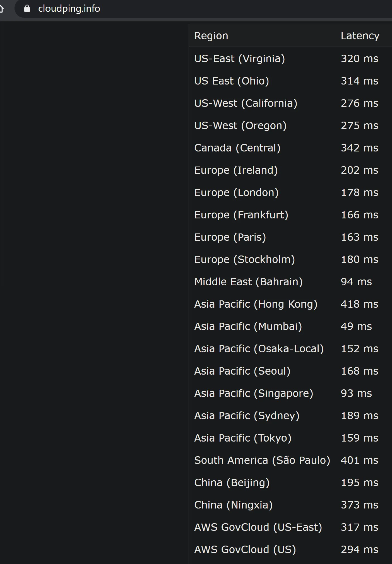This screenshot has height=564, width=392.
Task: Click the 276 ms California latency value
Action: pos(359,103)
